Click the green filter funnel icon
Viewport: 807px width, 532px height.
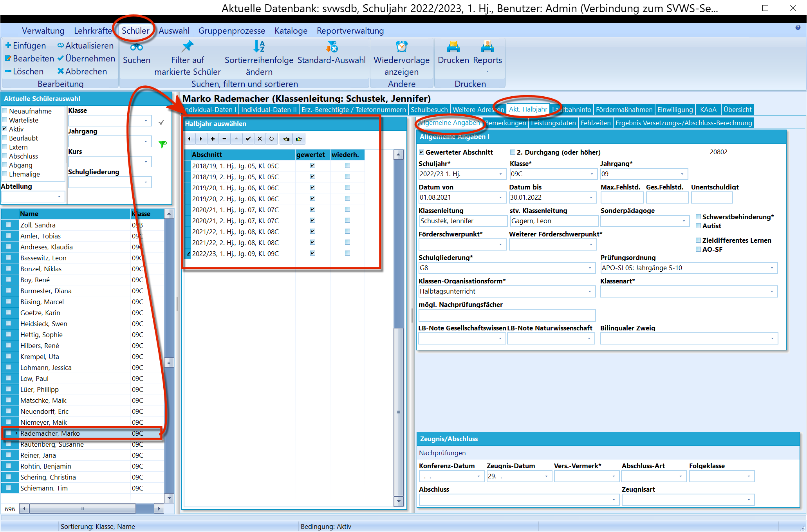tap(162, 144)
